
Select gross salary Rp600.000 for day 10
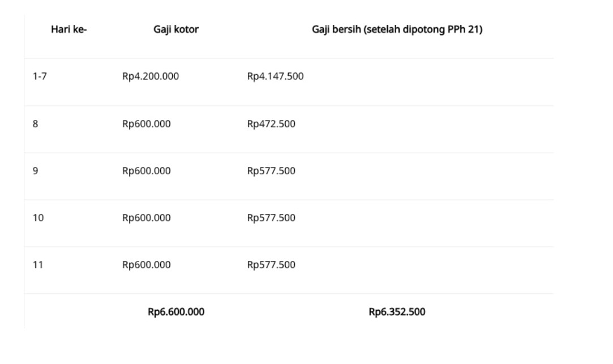146,218
